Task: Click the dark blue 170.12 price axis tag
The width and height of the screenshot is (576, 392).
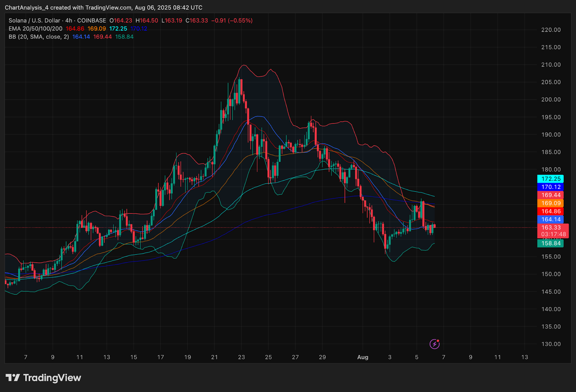Action: pos(550,187)
